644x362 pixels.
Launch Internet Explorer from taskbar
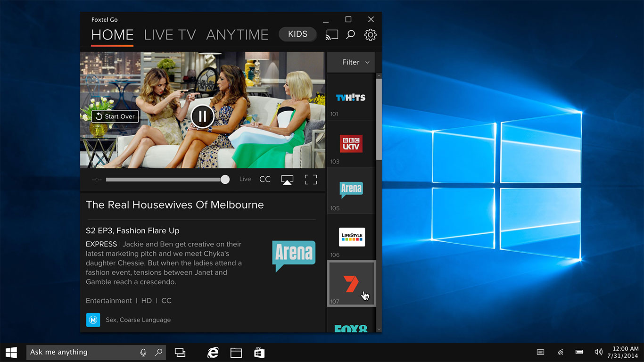point(213,352)
